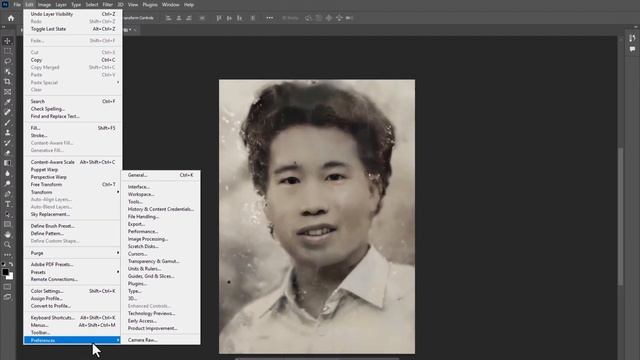The image size is (640, 360).
Task: Open Guides, Grid & Slices preferences
Action: pos(161,276)
